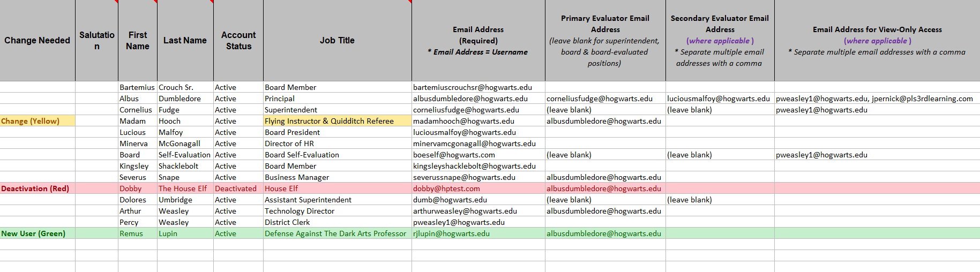Click the dobby@hptest.com email cell
The height and width of the screenshot is (272, 980).
446,188
